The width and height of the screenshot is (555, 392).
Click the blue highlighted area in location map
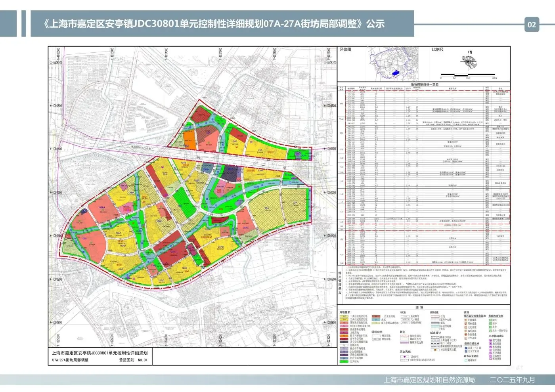pos(395,73)
